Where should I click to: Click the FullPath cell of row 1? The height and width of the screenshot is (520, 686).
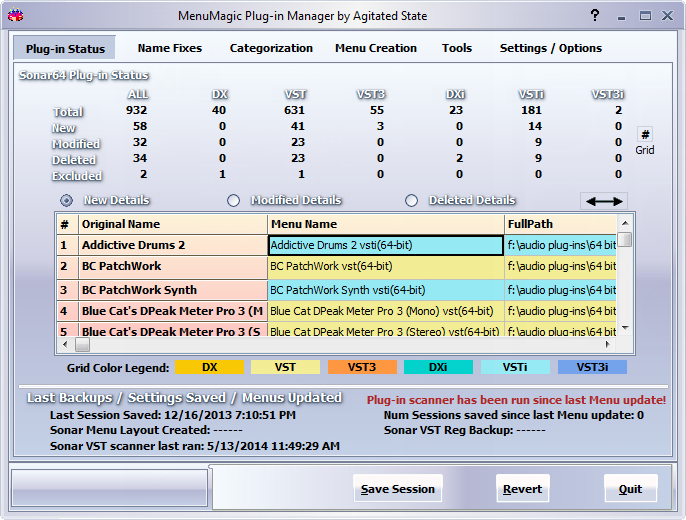(x=560, y=245)
